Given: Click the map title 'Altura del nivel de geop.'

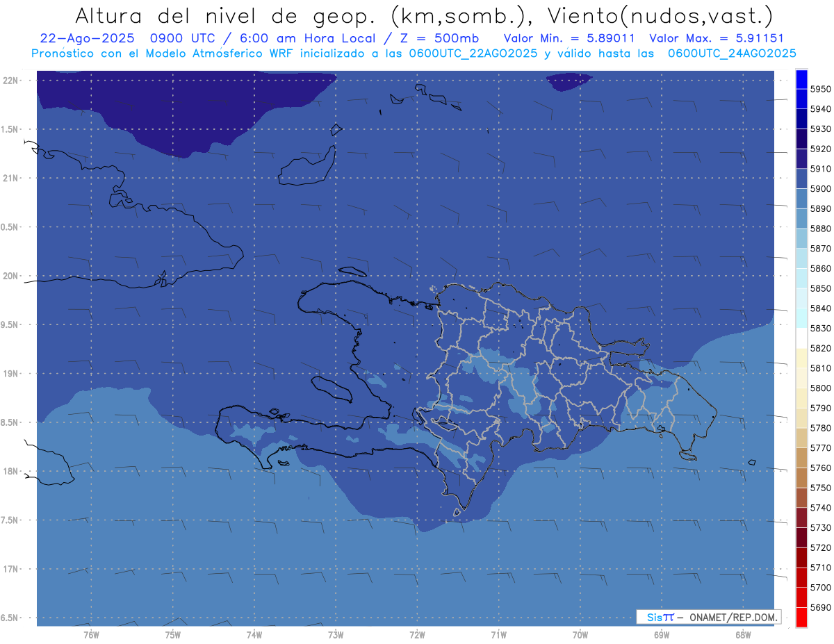Looking at the screenshot, I should point(226,16).
